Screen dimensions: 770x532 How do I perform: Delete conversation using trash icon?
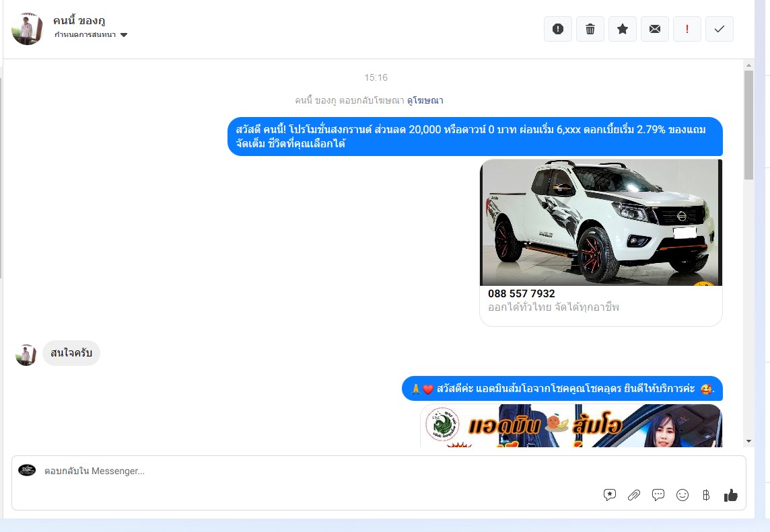[590, 29]
